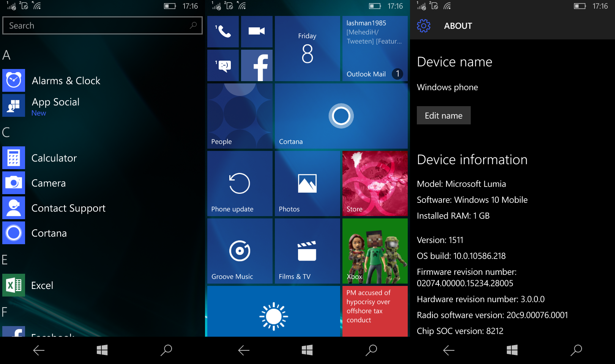This screenshot has height=364, width=615.
Task: Open the news tile about PM
Action: [x=375, y=311]
